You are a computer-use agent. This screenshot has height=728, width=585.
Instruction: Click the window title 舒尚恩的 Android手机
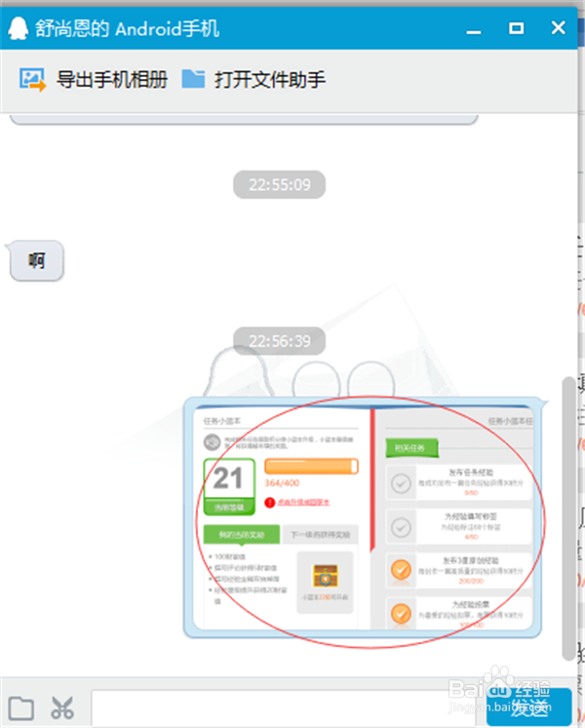127,29
